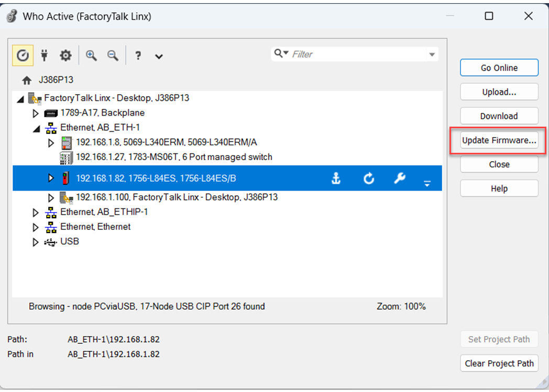
Task: Zoom in with the magnifier plus icon
Action: [x=91, y=55]
